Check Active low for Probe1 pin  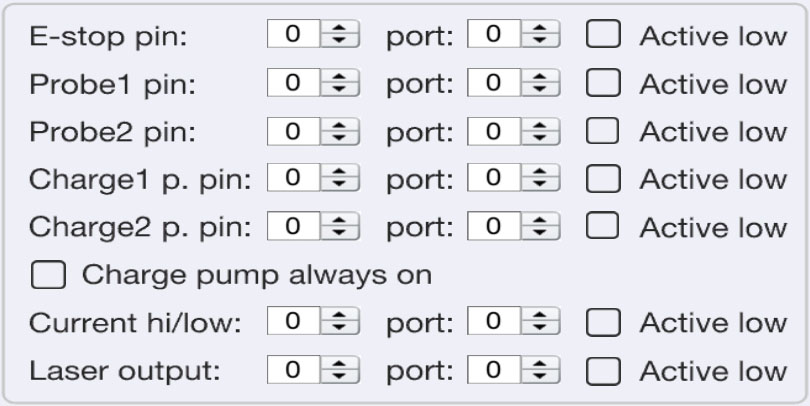(x=603, y=83)
